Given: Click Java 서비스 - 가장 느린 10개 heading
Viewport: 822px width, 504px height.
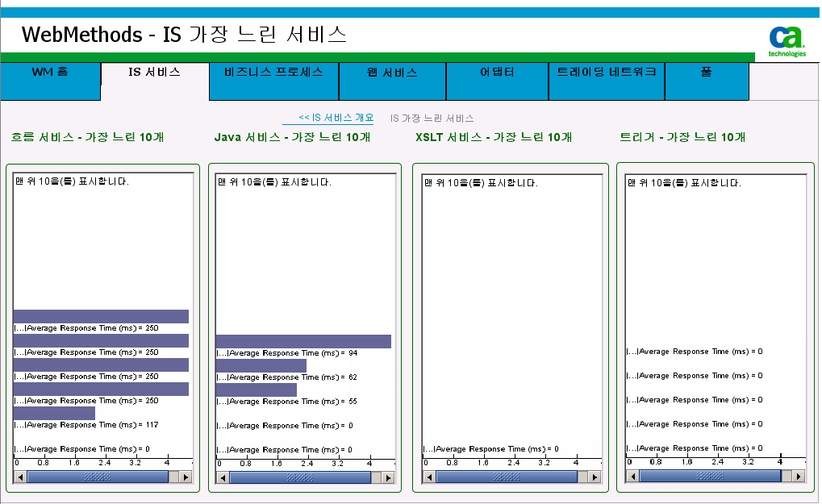Looking at the screenshot, I should tap(293, 137).
